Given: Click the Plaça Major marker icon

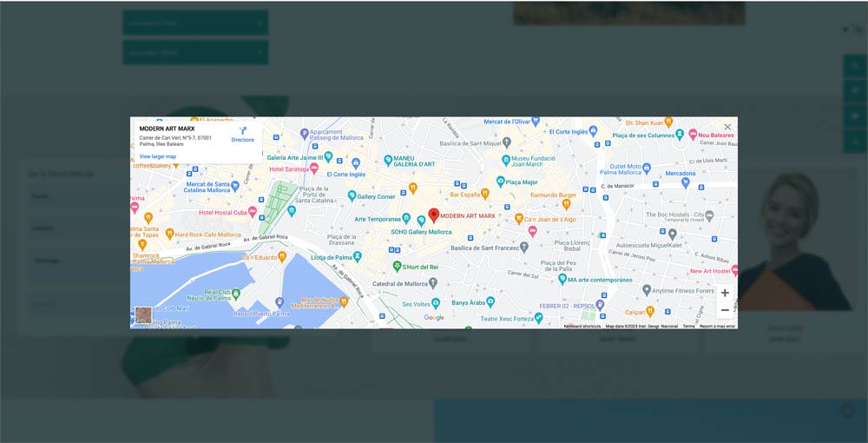Looking at the screenshot, I should click(500, 182).
